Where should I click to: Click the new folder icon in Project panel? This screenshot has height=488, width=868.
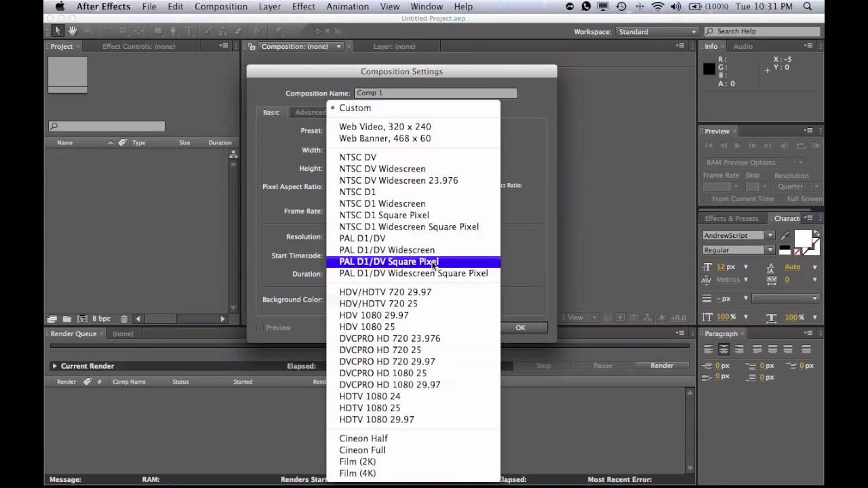click(66, 319)
